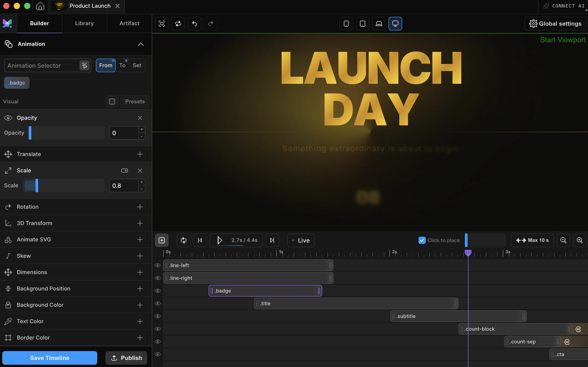The height and width of the screenshot is (367, 588).
Task: Select the To animation mode tab
Action: (122, 65)
